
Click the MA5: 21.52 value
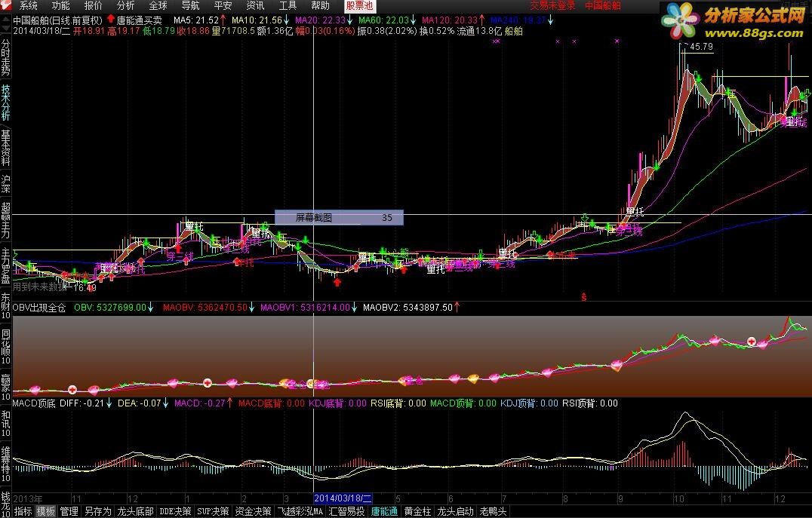pos(196,20)
